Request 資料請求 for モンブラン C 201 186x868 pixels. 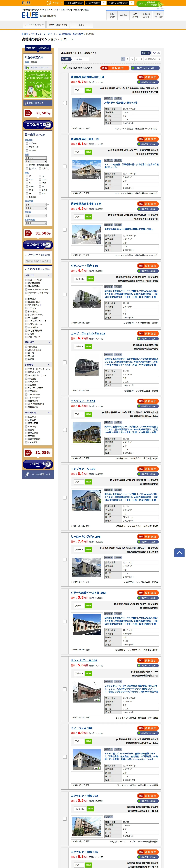coord(148,401)
